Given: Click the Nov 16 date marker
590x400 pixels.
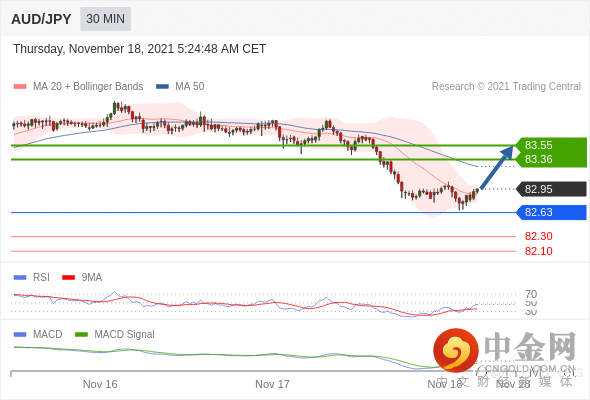Looking at the screenshot, I should (100, 384).
